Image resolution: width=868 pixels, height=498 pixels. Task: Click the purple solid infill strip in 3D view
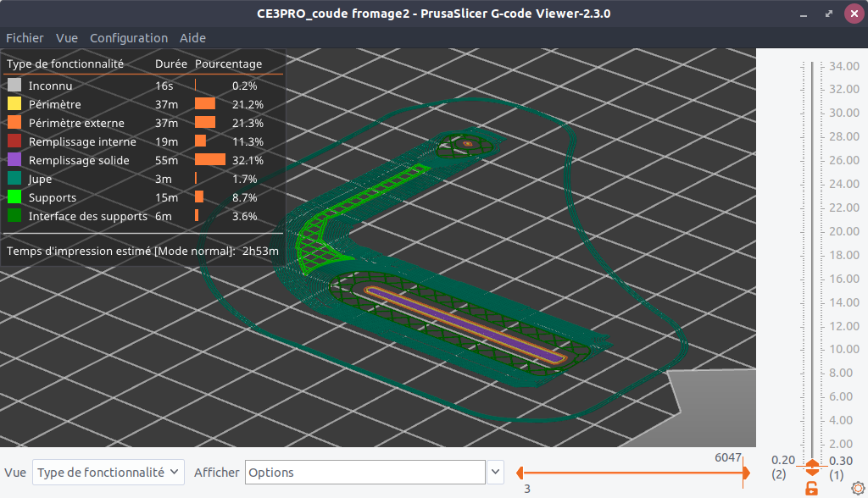464,324
